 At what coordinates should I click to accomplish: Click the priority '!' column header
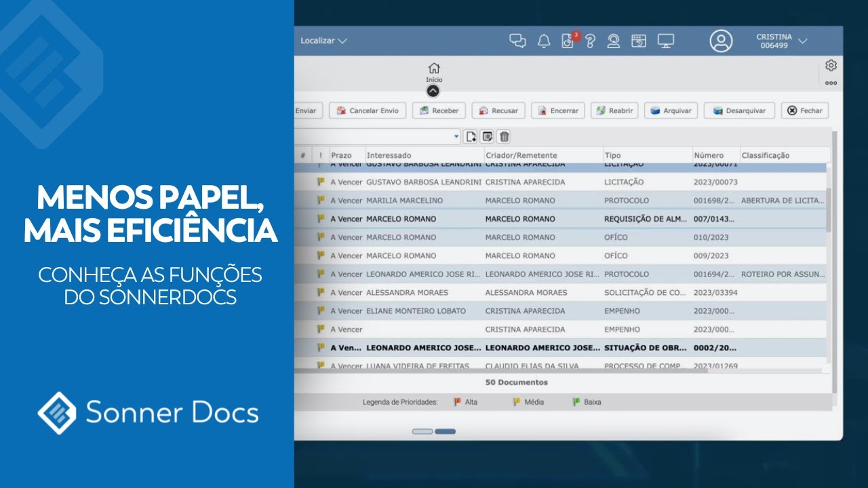[321, 155]
